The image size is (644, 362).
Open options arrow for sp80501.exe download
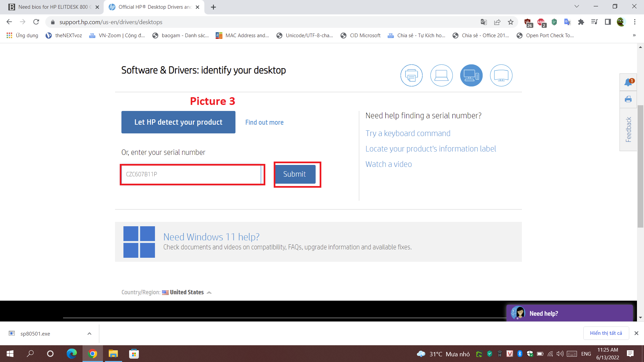click(x=89, y=334)
